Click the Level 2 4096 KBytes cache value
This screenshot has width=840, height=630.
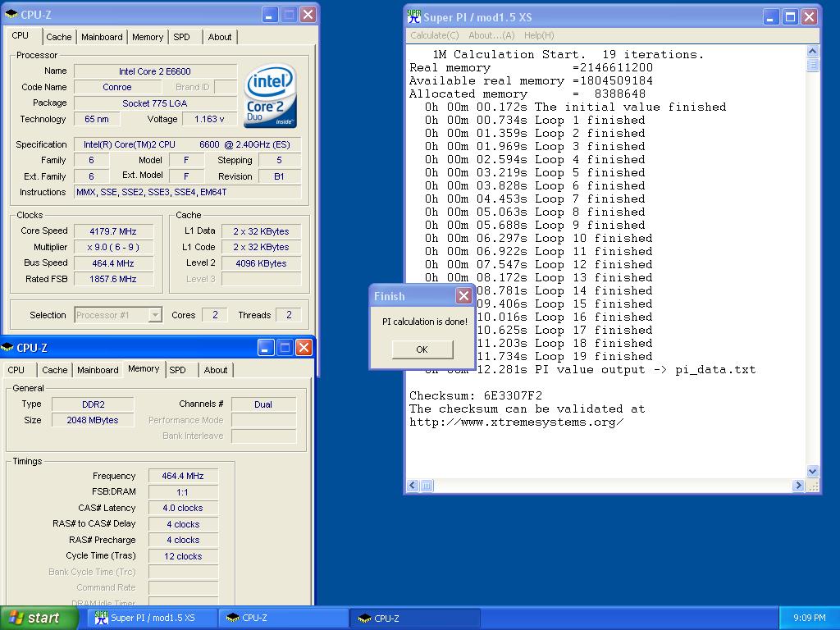261,263
